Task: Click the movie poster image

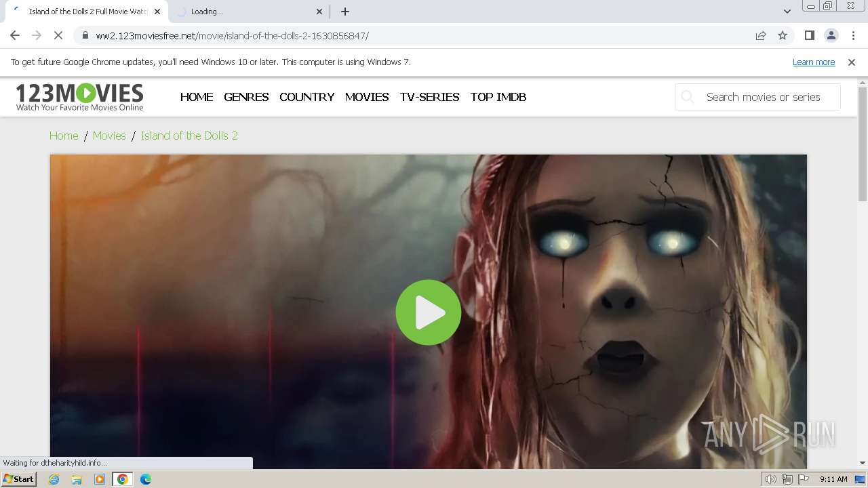Action: point(429,311)
